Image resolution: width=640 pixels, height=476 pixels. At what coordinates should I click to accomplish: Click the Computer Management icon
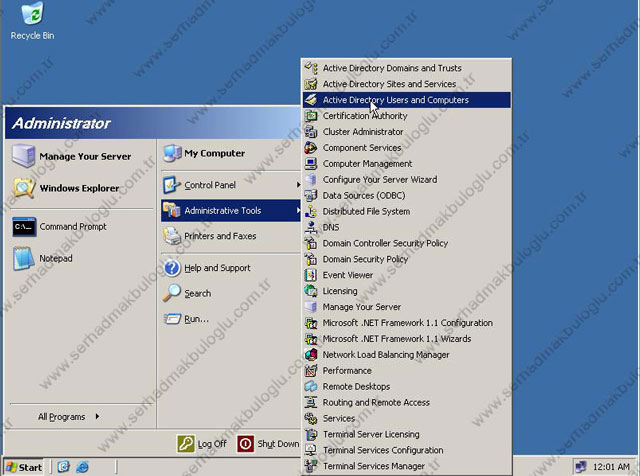(x=311, y=163)
